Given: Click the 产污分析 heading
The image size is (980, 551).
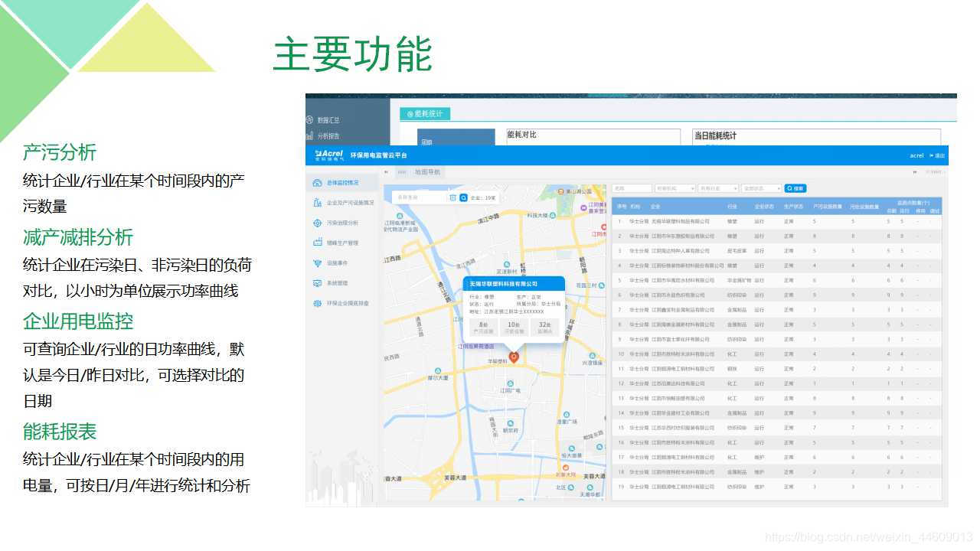Looking at the screenshot, I should 60,152.
